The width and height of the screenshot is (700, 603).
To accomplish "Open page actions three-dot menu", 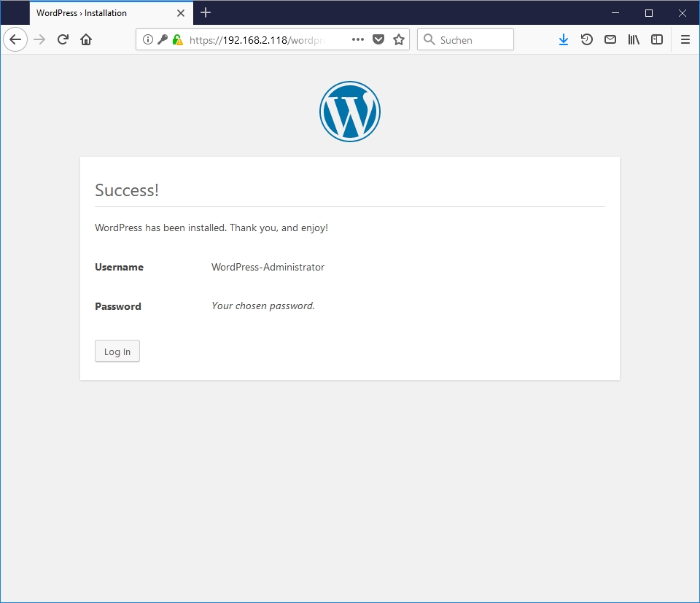I will pyautogui.click(x=358, y=39).
